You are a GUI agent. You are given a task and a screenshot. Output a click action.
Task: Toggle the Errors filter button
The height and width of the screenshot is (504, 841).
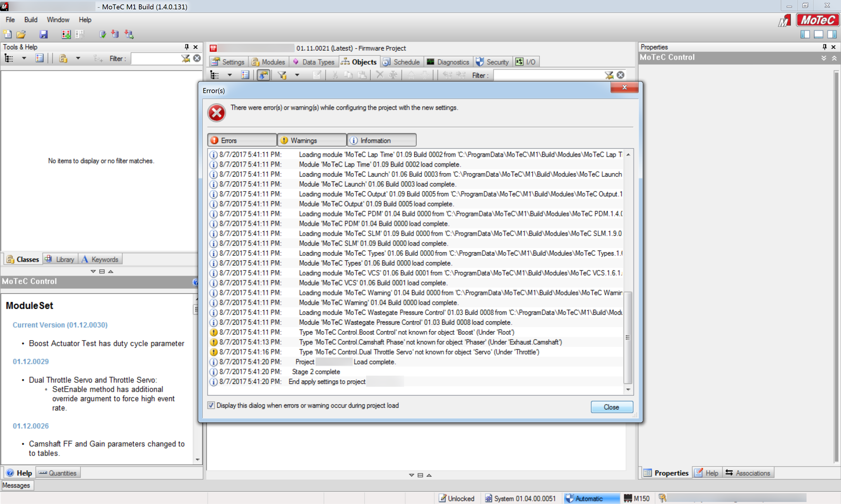coord(242,140)
